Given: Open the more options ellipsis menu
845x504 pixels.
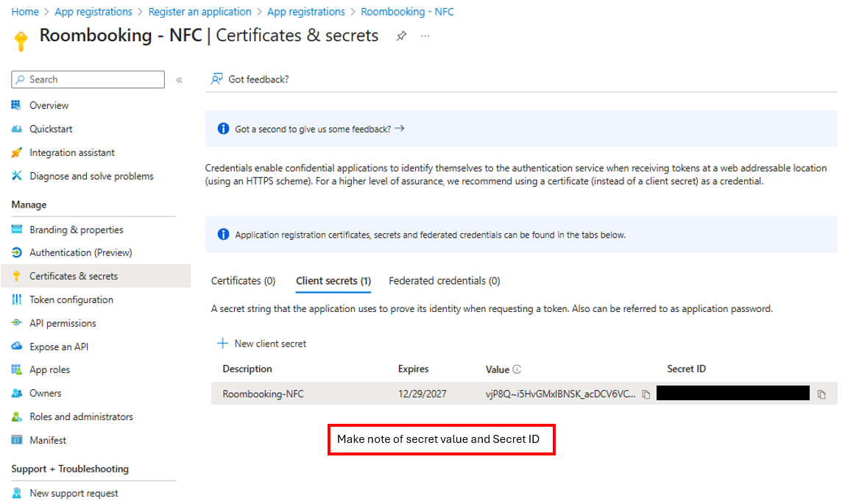Looking at the screenshot, I should click(425, 36).
